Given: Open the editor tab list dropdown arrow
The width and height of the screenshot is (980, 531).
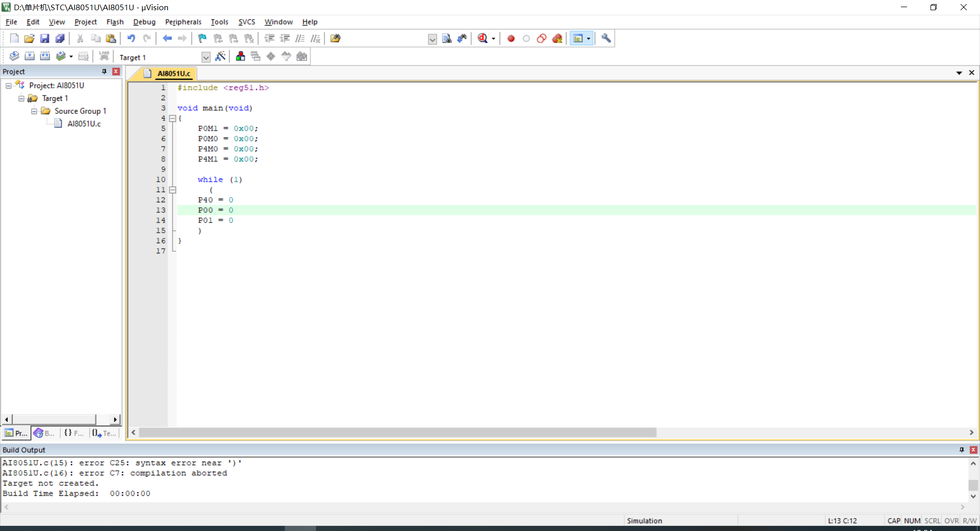Looking at the screenshot, I should point(959,73).
